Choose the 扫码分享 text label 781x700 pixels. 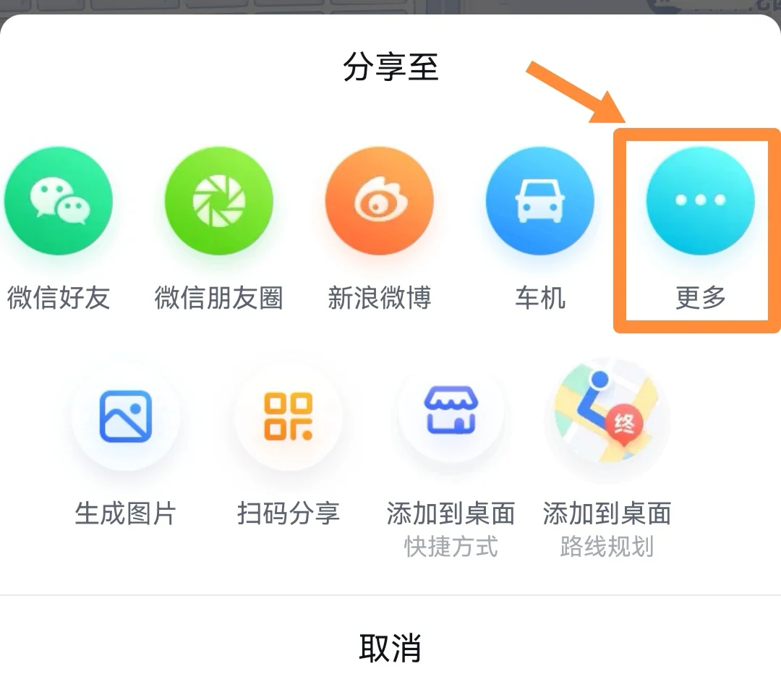pos(289,513)
